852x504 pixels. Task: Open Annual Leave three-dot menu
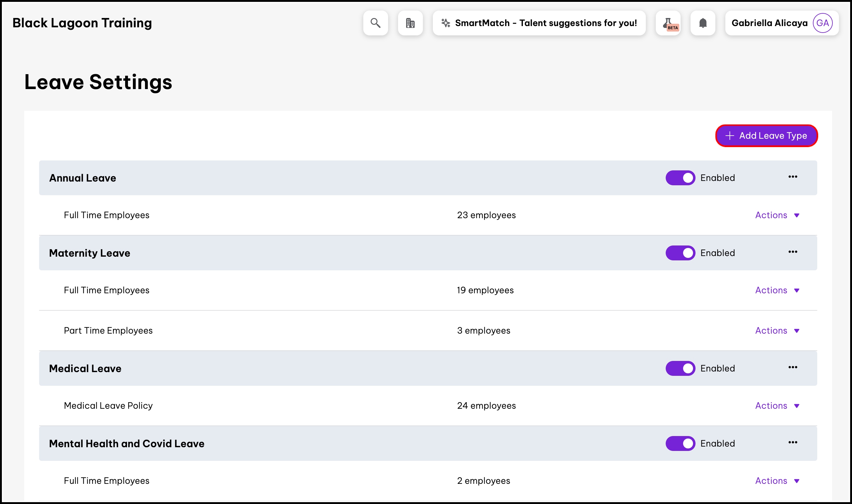tap(793, 177)
